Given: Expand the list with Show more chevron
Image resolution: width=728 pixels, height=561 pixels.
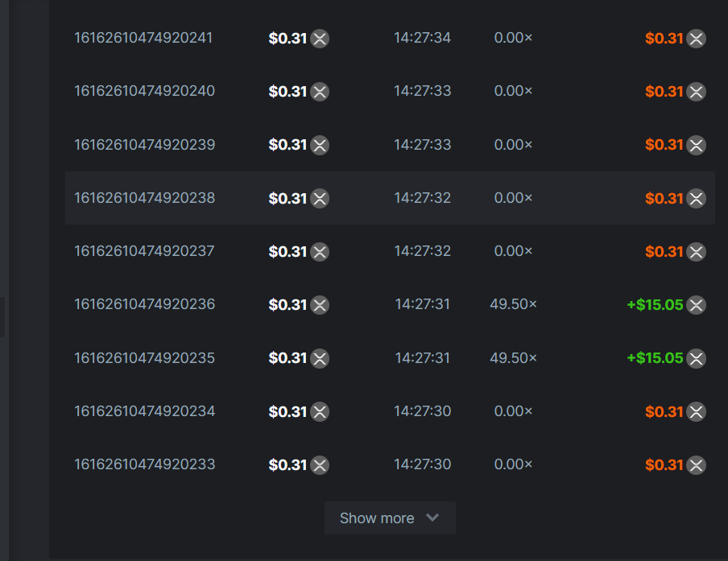Looking at the screenshot, I should pos(432,518).
